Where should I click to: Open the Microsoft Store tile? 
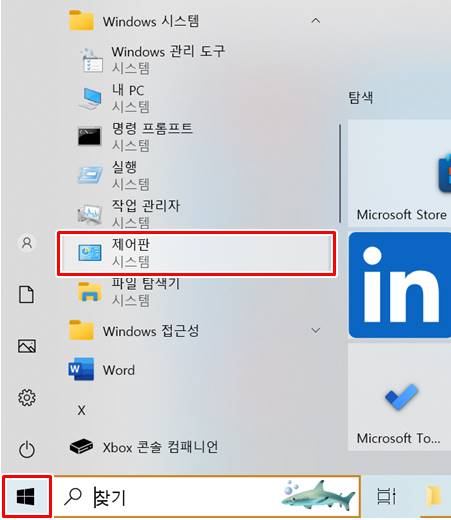click(399, 173)
